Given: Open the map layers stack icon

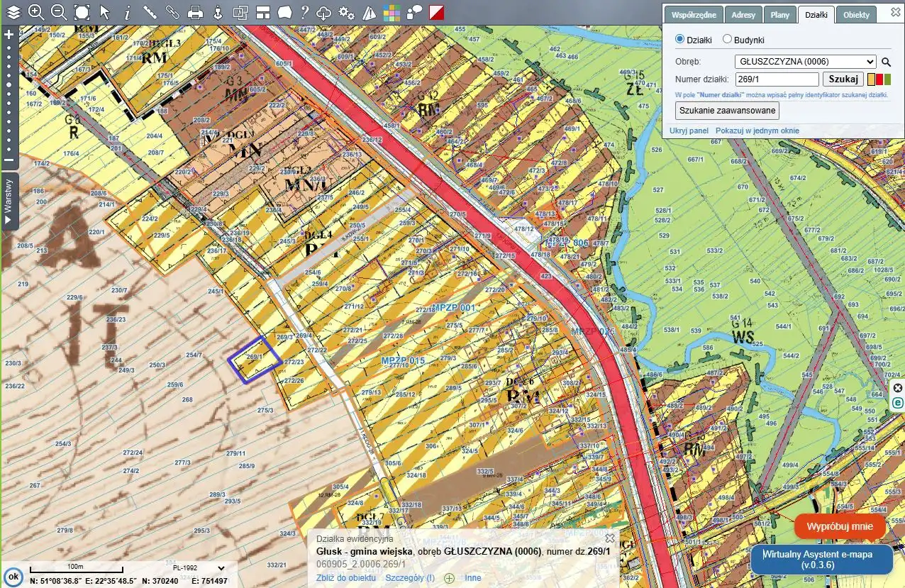Looking at the screenshot, I should point(13,12).
